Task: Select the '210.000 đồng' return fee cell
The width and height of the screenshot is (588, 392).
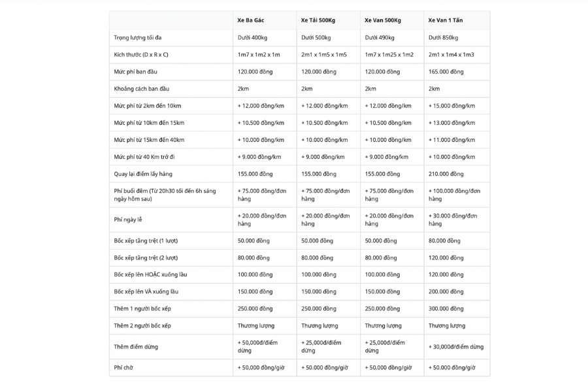Action: [446, 174]
